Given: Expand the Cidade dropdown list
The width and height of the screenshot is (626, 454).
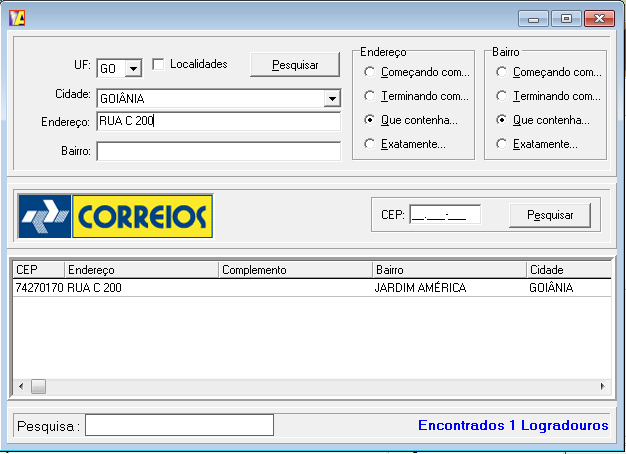Looking at the screenshot, I should (x=331, y=99).
